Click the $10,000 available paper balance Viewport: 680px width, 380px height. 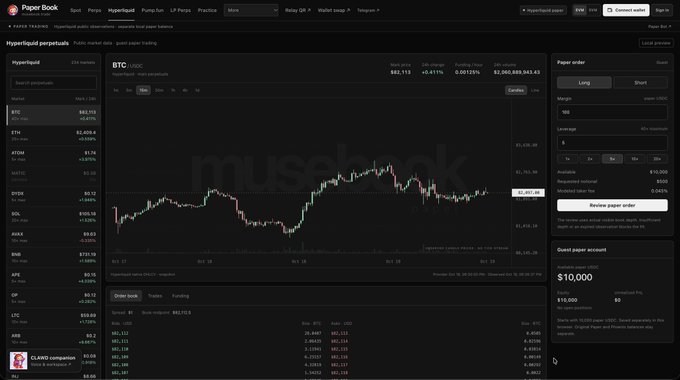click(575, 277)
